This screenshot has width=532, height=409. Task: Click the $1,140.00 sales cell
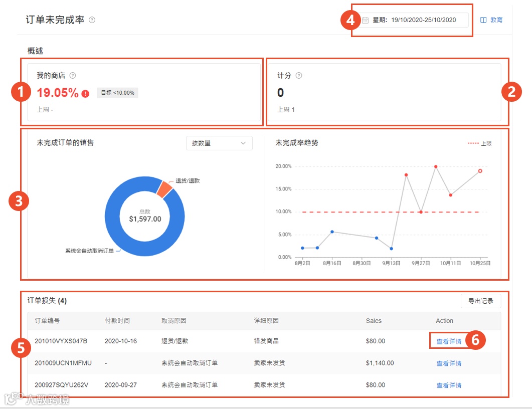coord(380,363)
